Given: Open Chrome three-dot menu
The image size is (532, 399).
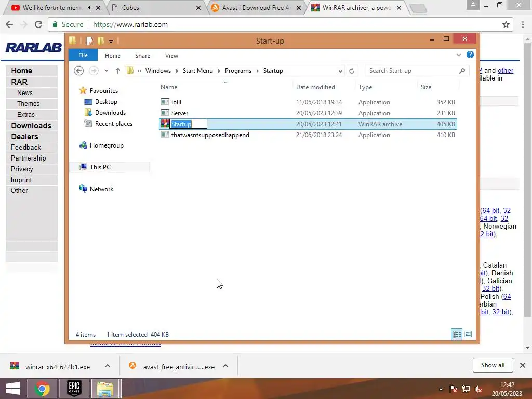Looking at the screenshot, I should (x=523, y=24).
